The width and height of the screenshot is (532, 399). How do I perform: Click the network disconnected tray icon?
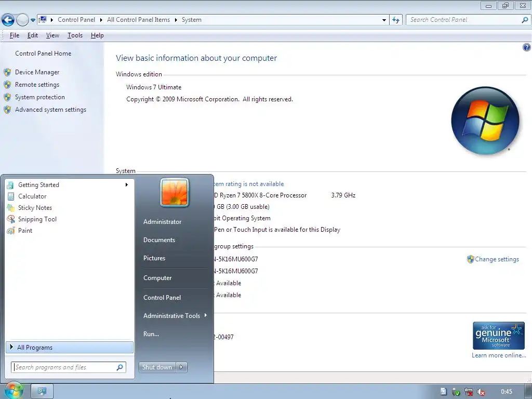468,392
